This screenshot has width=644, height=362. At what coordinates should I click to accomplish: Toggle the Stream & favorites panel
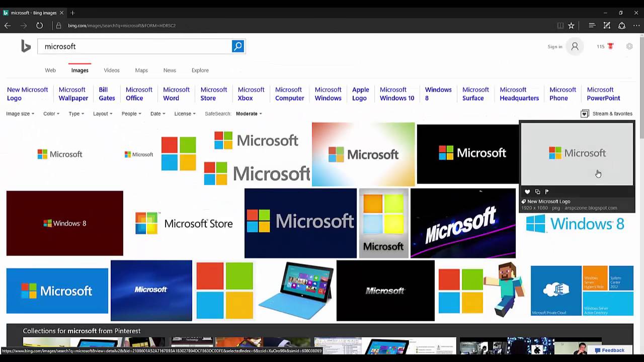[x=607, y=114]
